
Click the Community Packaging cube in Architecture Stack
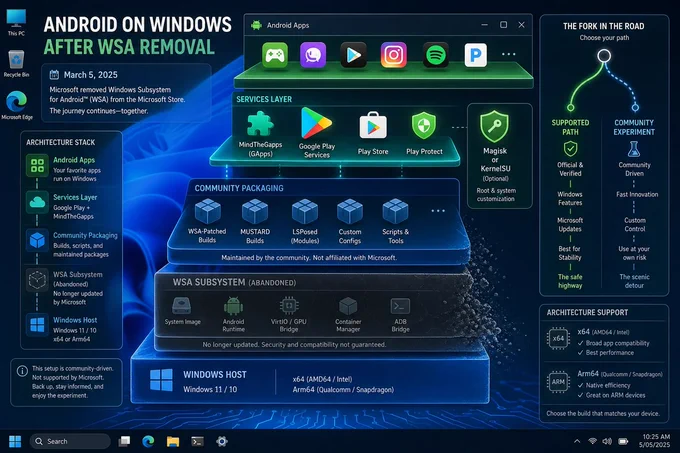click(x=37, y=240)
